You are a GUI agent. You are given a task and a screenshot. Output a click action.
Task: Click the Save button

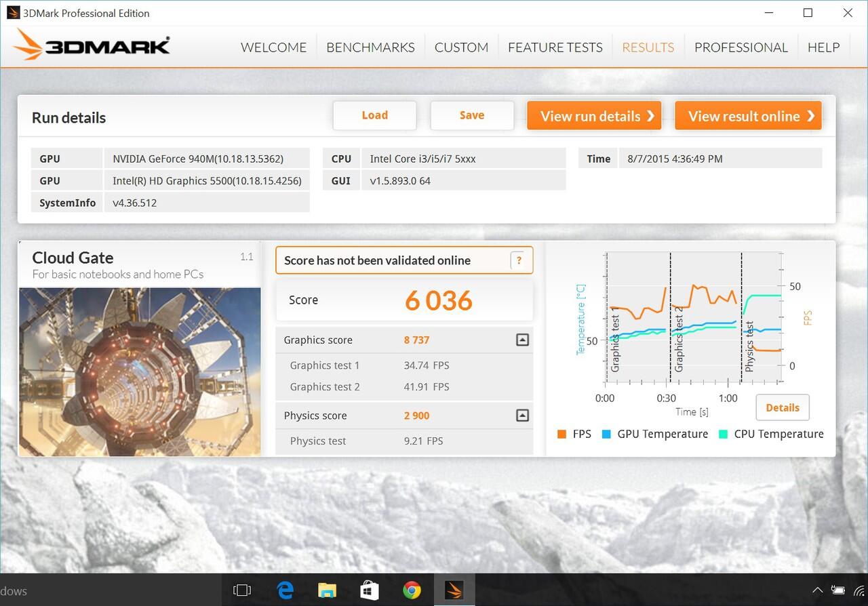click(472, 115)
